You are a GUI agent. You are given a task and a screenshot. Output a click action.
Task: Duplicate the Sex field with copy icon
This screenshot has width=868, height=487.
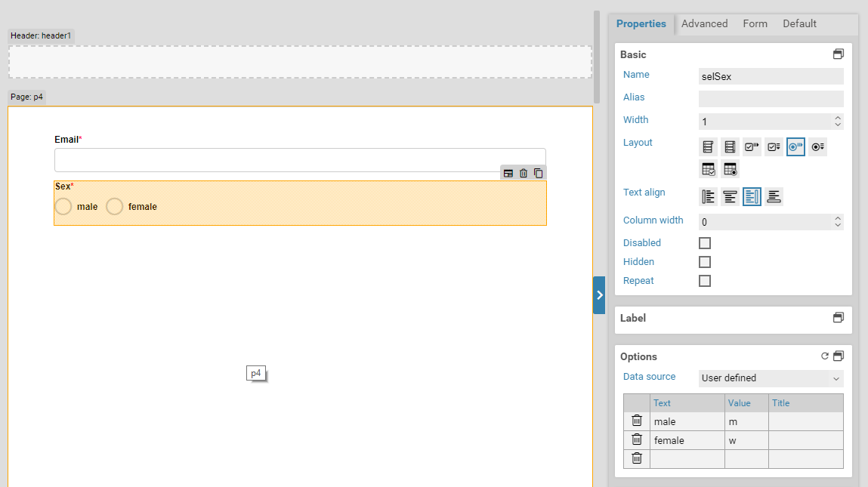(538, 173)
